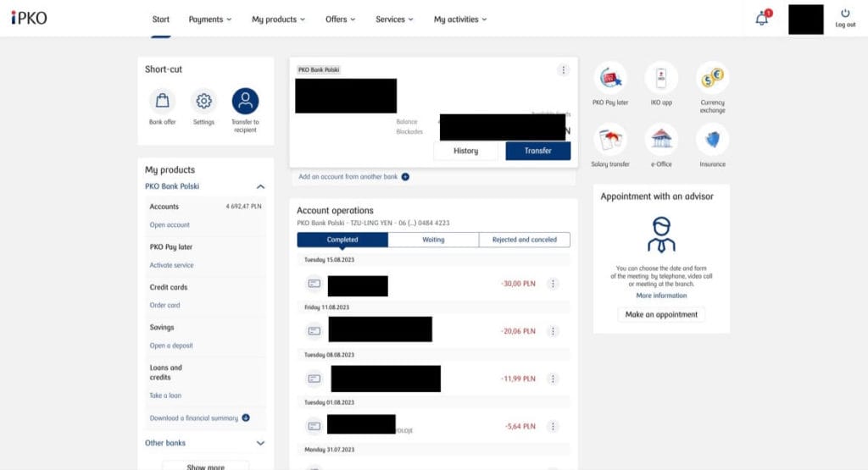
Task: Open the My products dropdown menu
Action: (x=278, y=19)
